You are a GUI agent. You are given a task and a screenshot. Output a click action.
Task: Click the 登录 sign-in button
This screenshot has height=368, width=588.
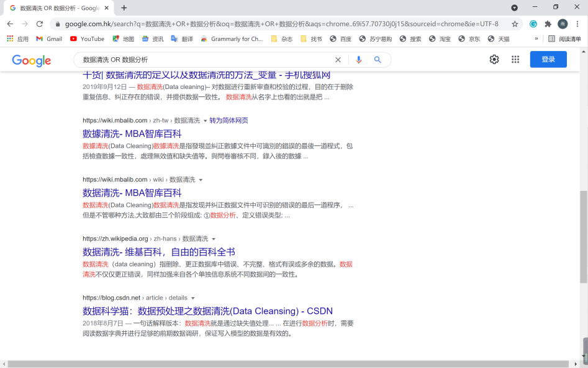pos(548,59)
